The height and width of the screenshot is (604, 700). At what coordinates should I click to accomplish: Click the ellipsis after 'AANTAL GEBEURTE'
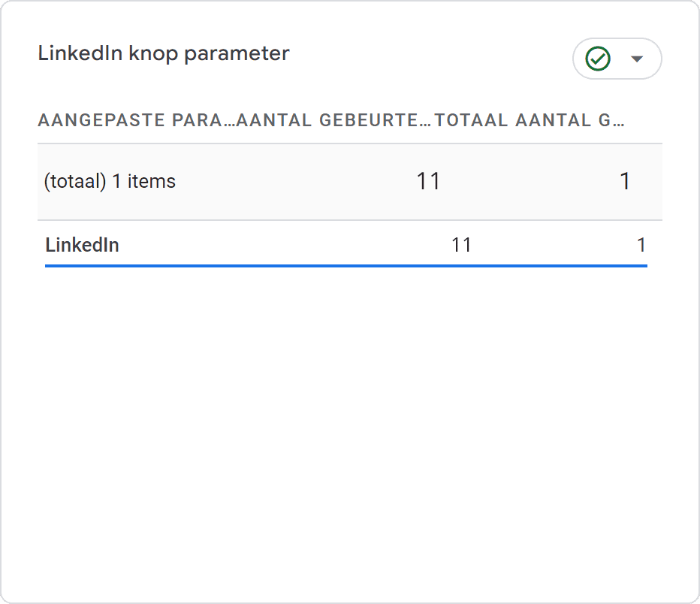click(427, 120)
